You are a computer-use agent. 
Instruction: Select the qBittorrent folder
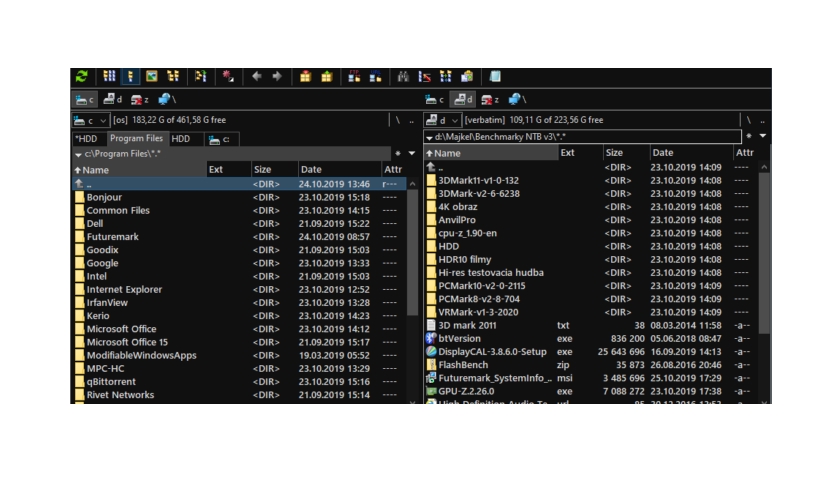(239, 382)
